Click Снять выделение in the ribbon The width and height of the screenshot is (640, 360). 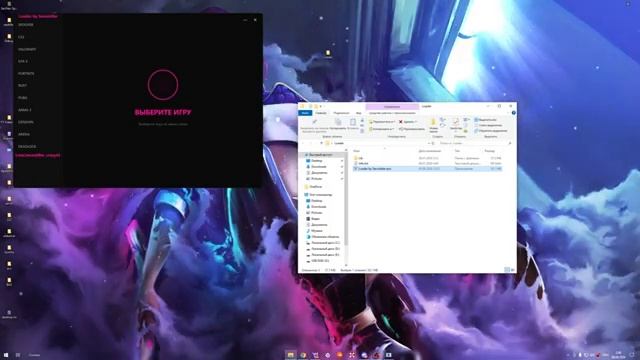pos(489,125)
